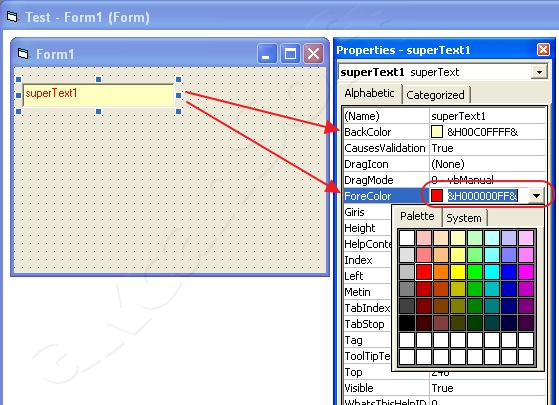Screen dimensions: 559x405
Task: Select the BackColor property row
Action: (445, 132)
